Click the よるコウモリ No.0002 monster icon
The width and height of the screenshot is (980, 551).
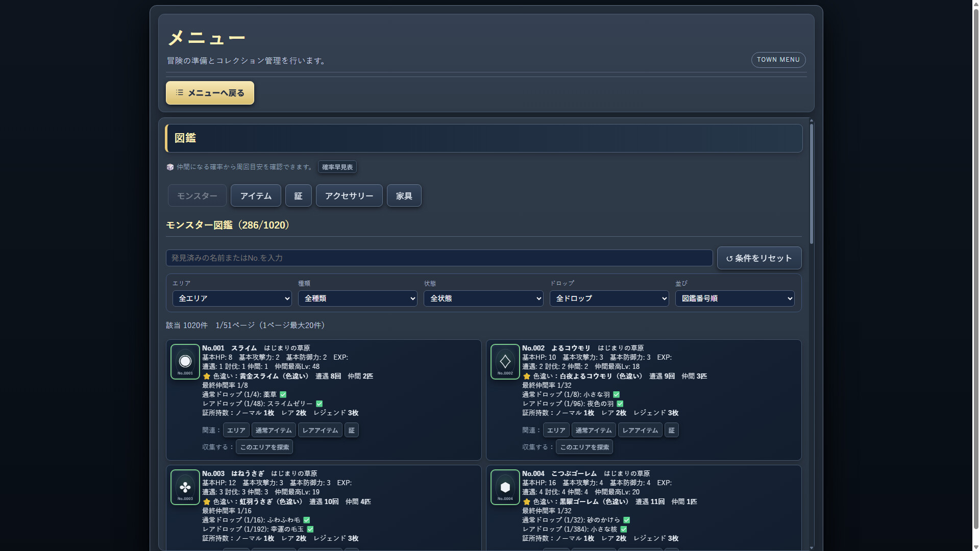coord(505,362)
